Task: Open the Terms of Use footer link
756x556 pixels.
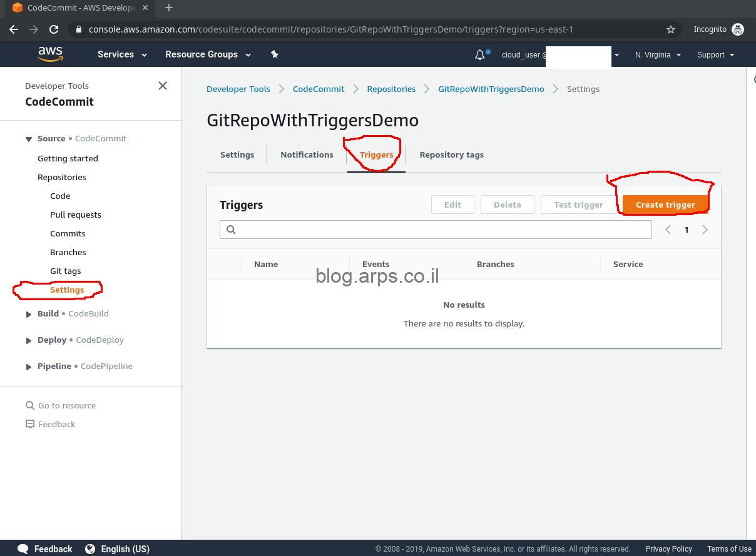Action: point(729,549)
